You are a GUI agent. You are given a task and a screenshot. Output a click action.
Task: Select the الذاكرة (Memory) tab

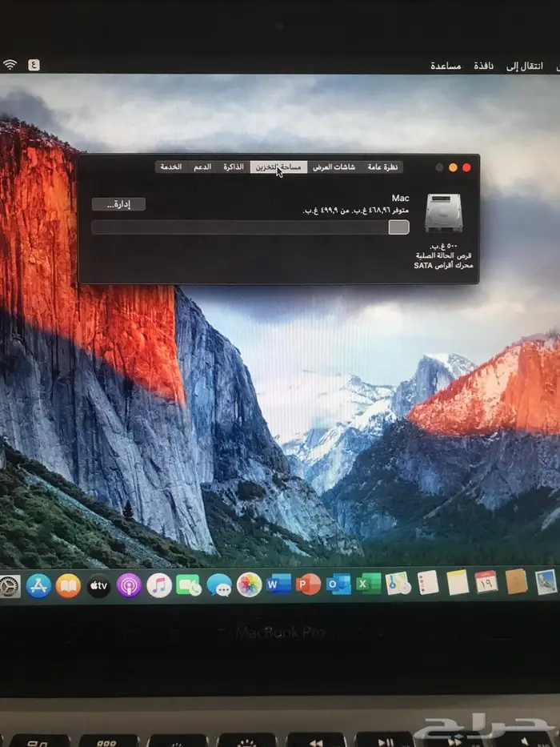click(234, 167)
